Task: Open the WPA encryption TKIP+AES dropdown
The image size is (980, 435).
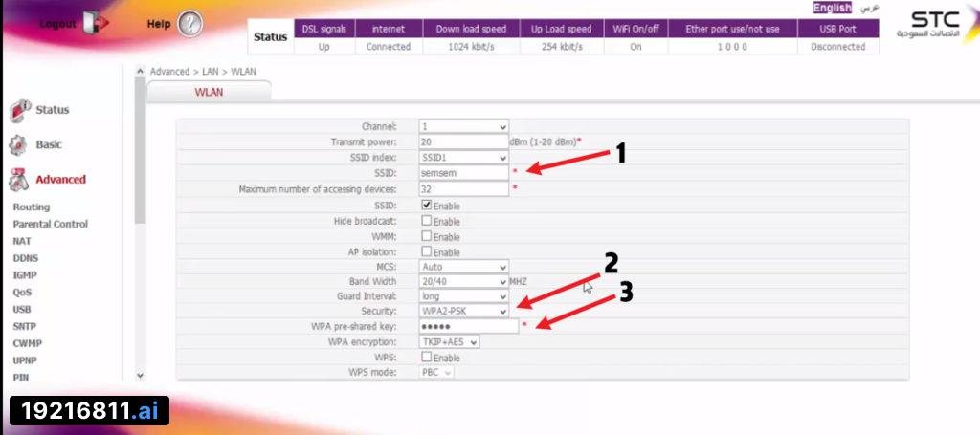Action: tap(450, 341)
